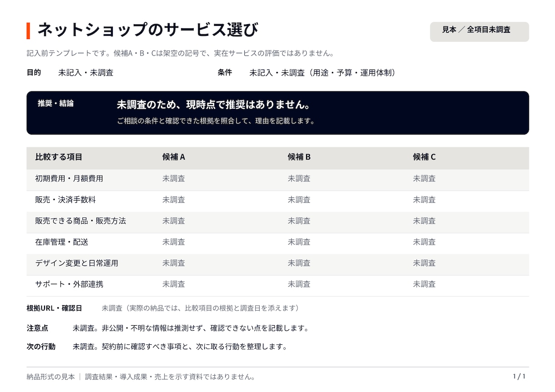The width and height of the screenshot is (555, 392).
Task: Click the 見本／全項目未調査 badge
Action: [479, 32]
